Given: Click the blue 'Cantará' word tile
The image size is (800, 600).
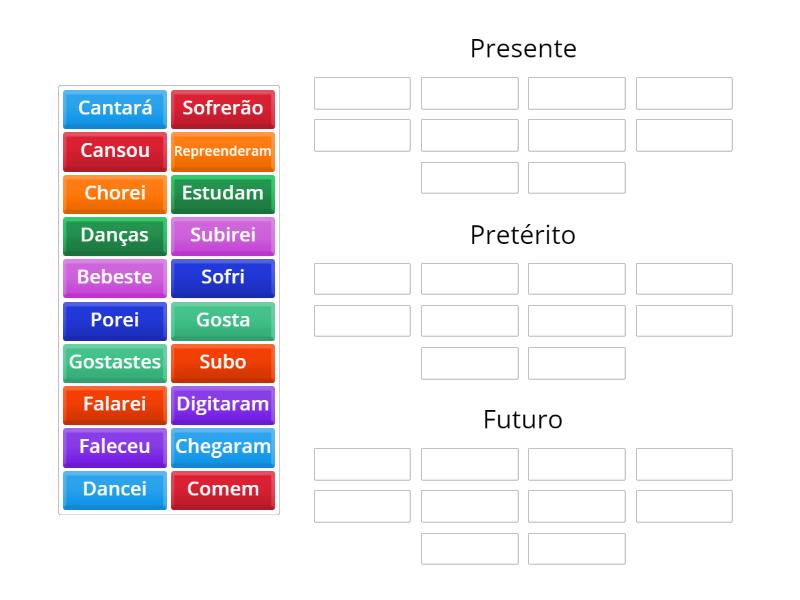Looking at the screenshot, I should [x=115, y=108].
